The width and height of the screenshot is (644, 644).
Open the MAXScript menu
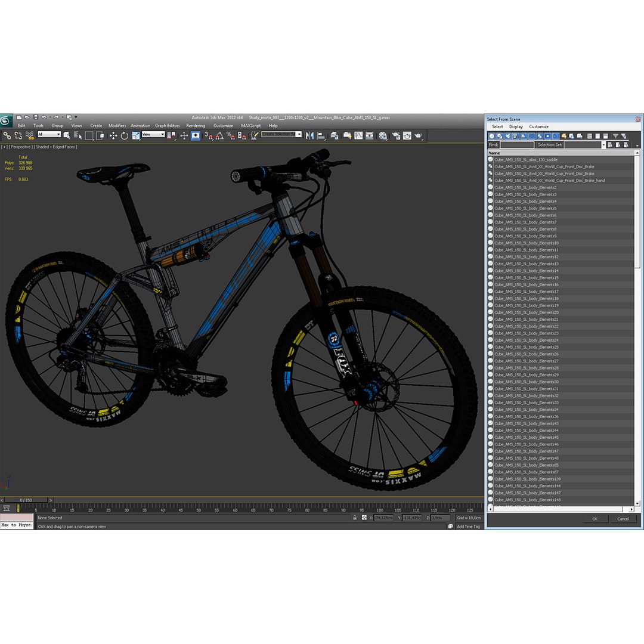point(250,126)
